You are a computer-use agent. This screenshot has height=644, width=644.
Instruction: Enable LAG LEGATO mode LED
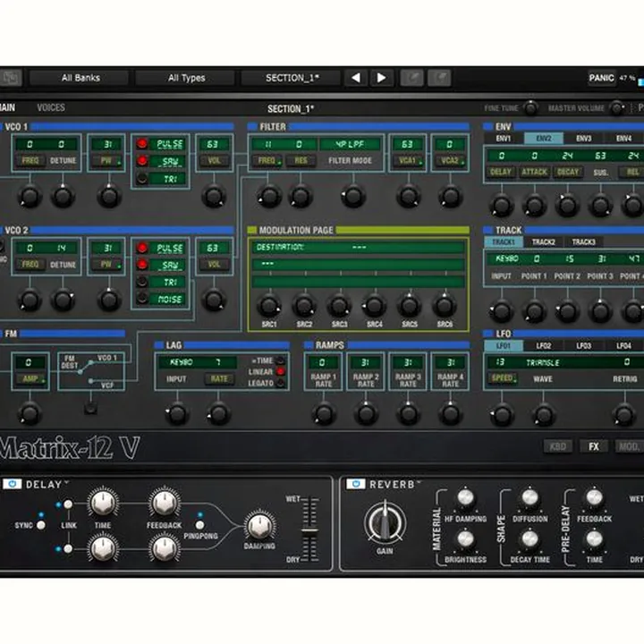point(281,383)
